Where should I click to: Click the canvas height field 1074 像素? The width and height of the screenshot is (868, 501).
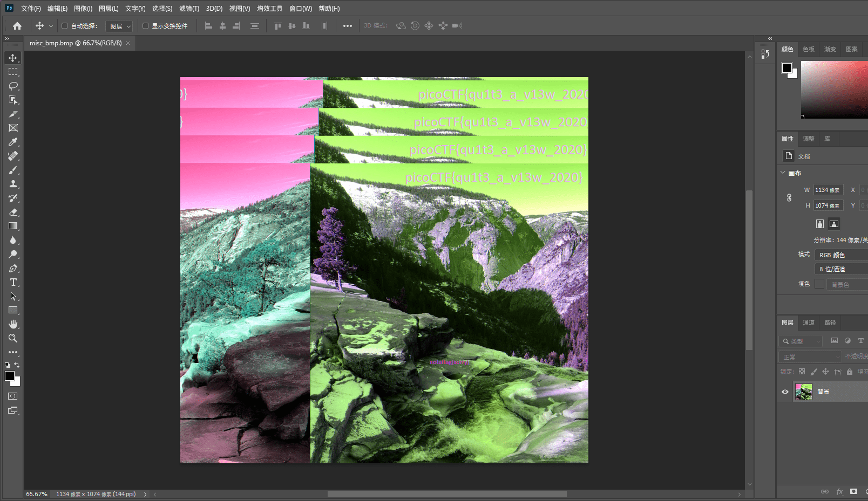pos(828,205)
